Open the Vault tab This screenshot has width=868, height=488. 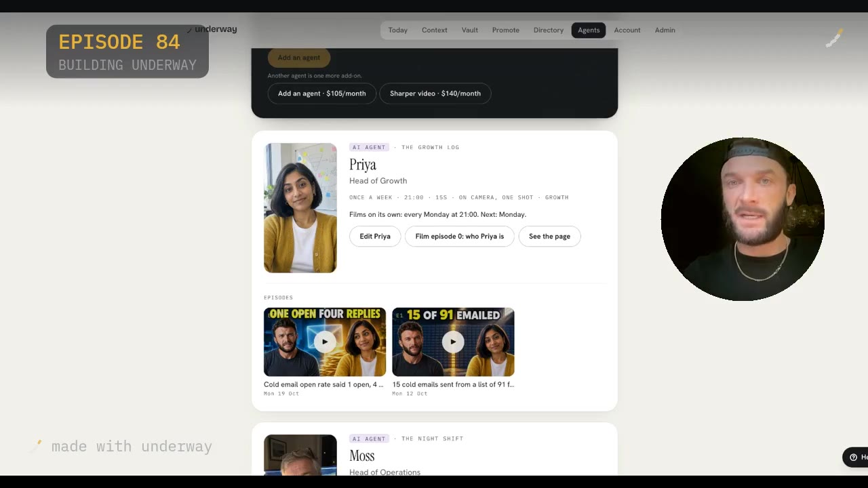coord(470,30)
